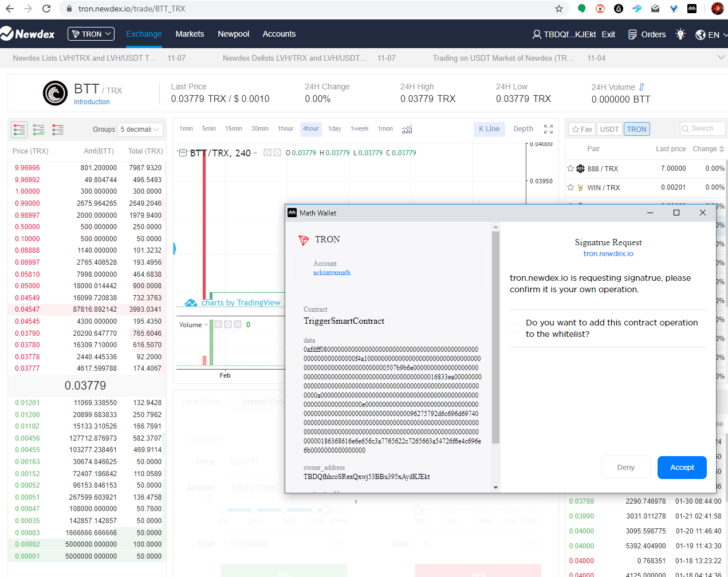Toggle whitelist radio in Math Wallet

coord(515,328)
